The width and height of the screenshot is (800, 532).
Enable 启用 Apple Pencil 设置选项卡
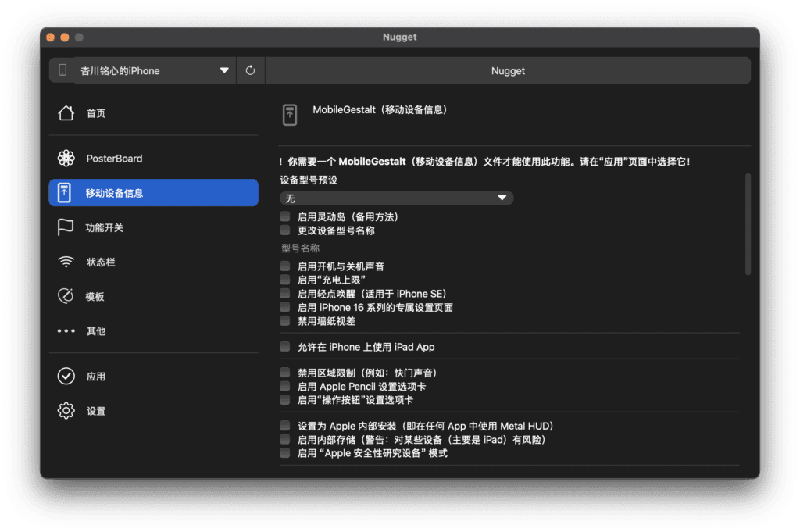click(x=285, y=386)
